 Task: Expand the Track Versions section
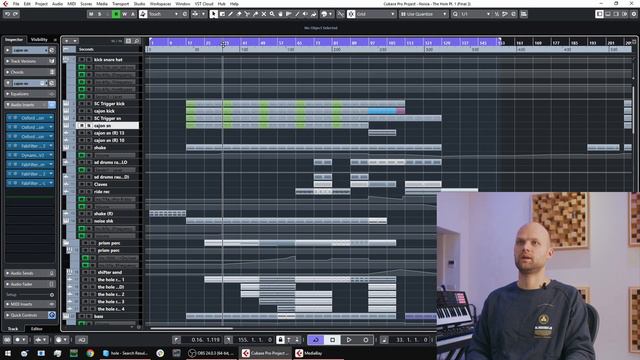click(x=29, y=61)
